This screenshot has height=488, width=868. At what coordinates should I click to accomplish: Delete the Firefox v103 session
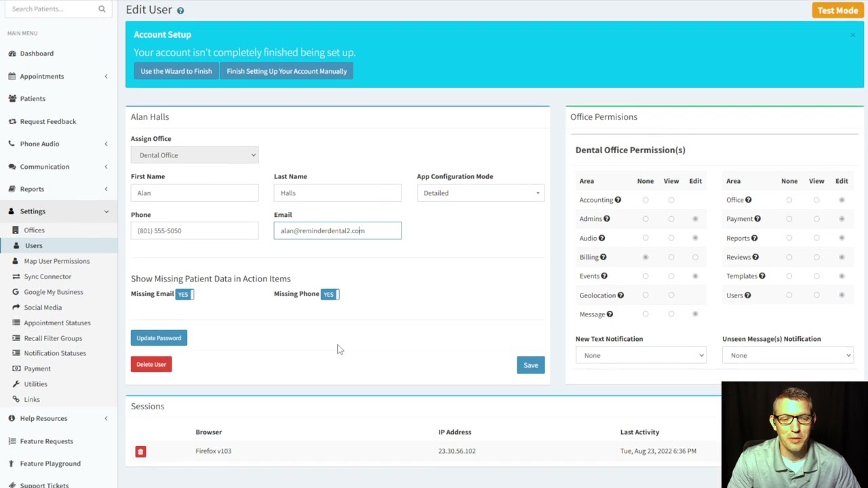(x=140, y=451)
